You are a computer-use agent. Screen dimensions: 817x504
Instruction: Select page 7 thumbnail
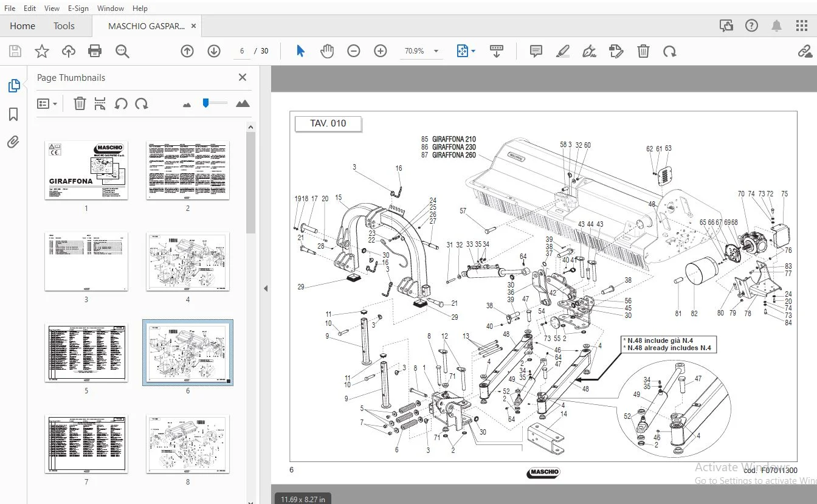click(86, 444)
